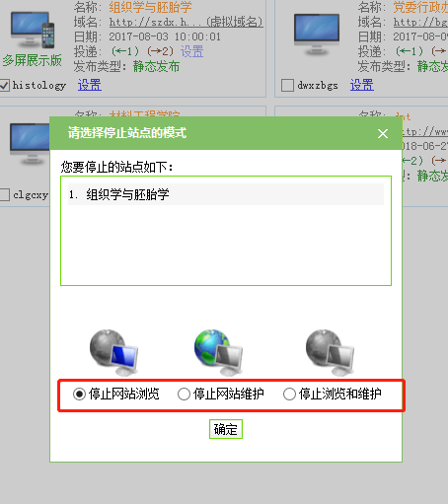Open the szdx virtual domain link
448x504 pixels.
[x=187, y=22]
